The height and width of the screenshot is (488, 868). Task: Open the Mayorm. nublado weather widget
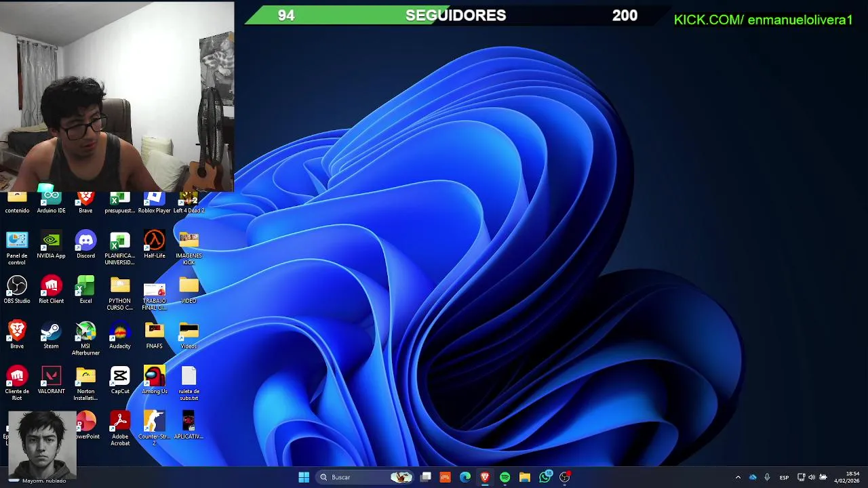(37, 481)
